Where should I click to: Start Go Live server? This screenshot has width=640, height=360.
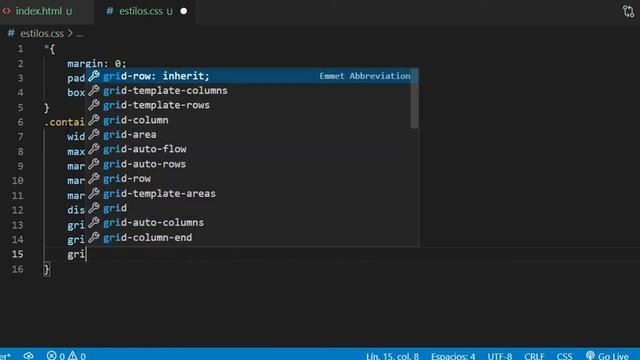pos(607,356)
